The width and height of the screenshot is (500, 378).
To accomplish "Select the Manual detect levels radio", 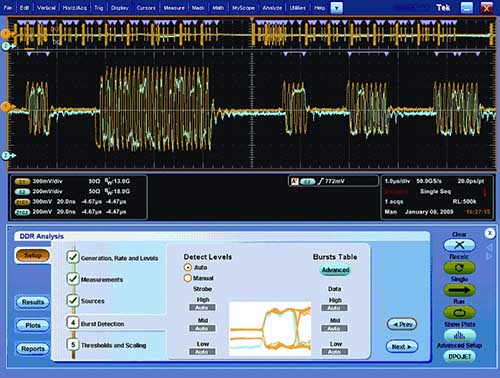I will [188, 278].
